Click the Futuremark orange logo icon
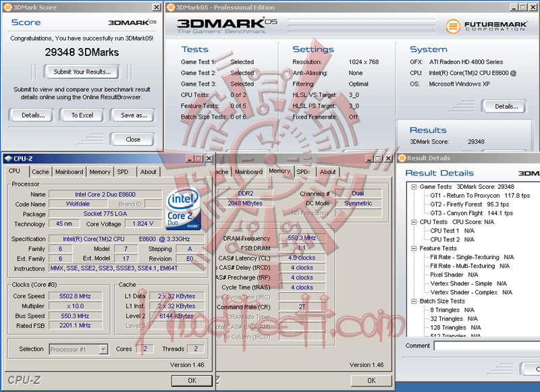The width and height of the screenshot is (540, 392). tap(453, 26)
